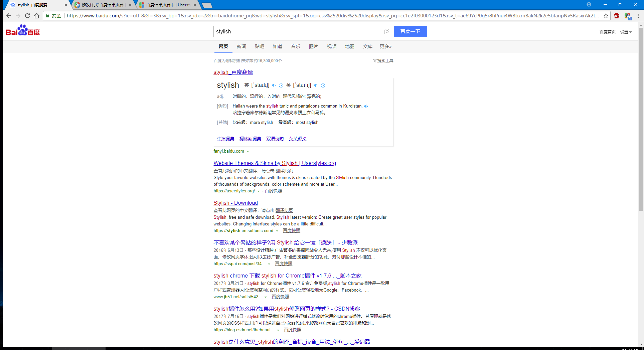The width and height of the screenshot is (644, 350).
Task: Switch to the 视频 tab
Action: [331, 46]
